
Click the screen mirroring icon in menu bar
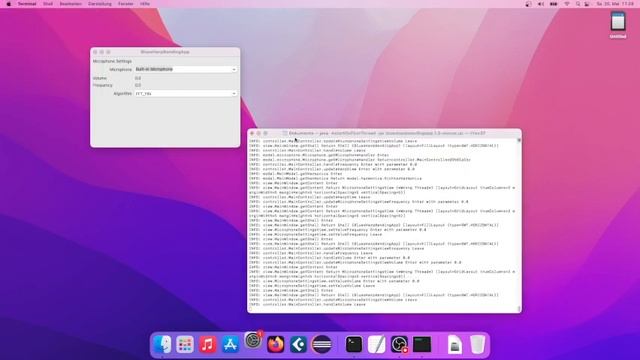(529, 4)
